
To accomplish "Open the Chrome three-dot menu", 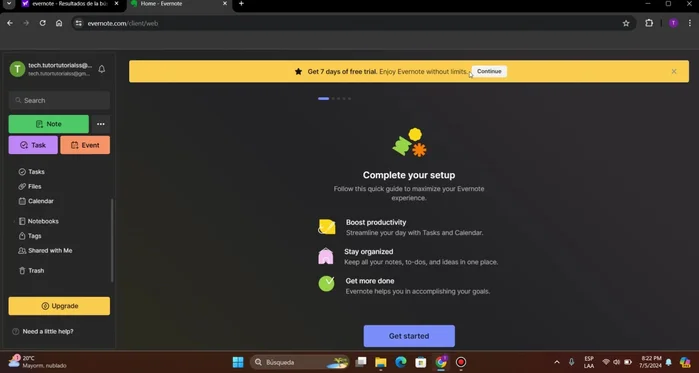I will coord(689,23).
